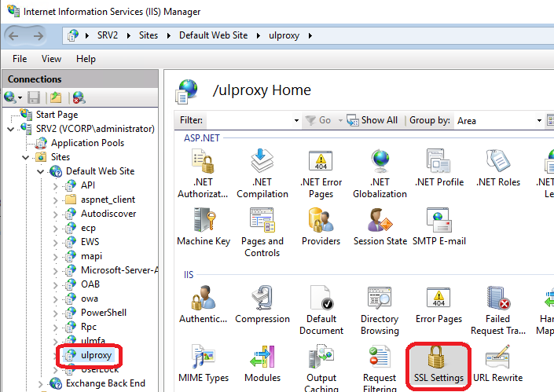The height and width of the screenshot is (392, 554).
Task: Click Default Web Site in the breadcrumb
Action: pos(214,35)
